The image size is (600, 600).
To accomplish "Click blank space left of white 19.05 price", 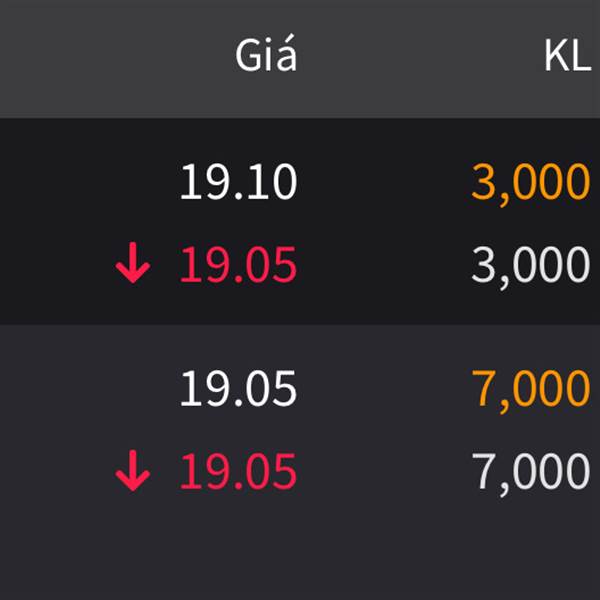I will (x=88, y=388).
